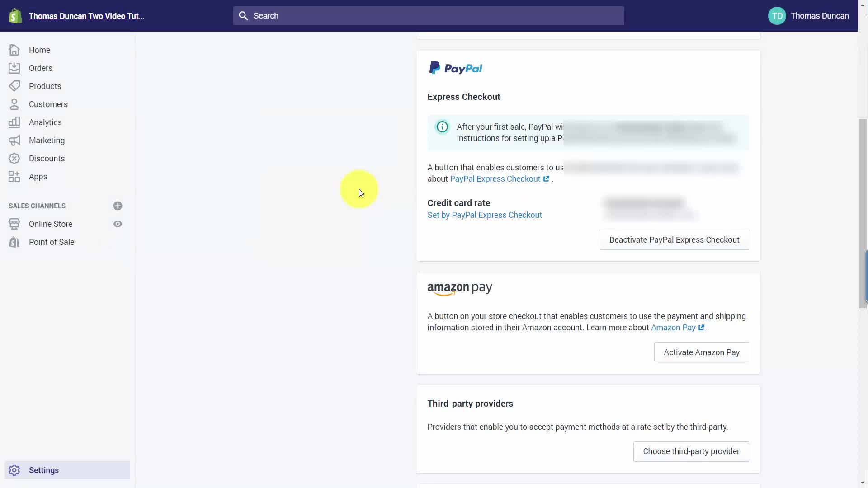Click the amazon pay logo
The width and height of the screenshot is (868, 488).
pyautogui.click(x=460, y=289)
